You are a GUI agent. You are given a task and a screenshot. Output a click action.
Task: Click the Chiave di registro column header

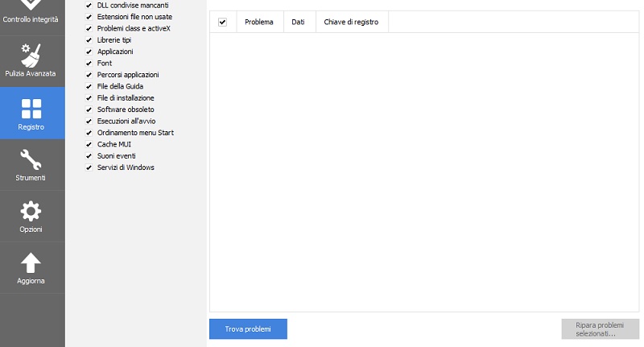[351, 23]
